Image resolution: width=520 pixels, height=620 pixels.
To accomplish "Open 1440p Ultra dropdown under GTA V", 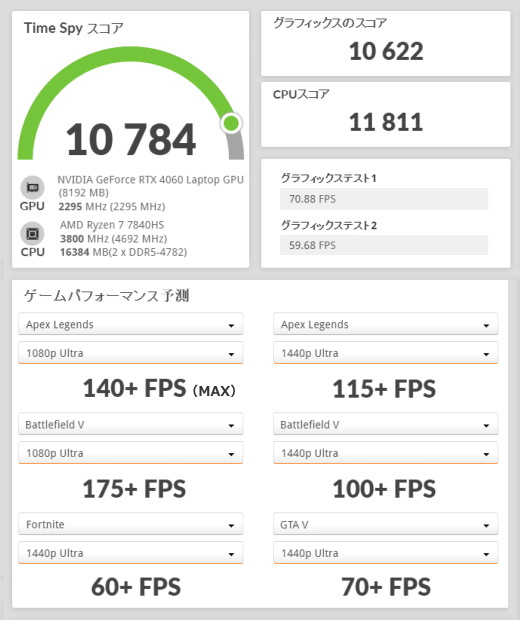I will 386,553.
